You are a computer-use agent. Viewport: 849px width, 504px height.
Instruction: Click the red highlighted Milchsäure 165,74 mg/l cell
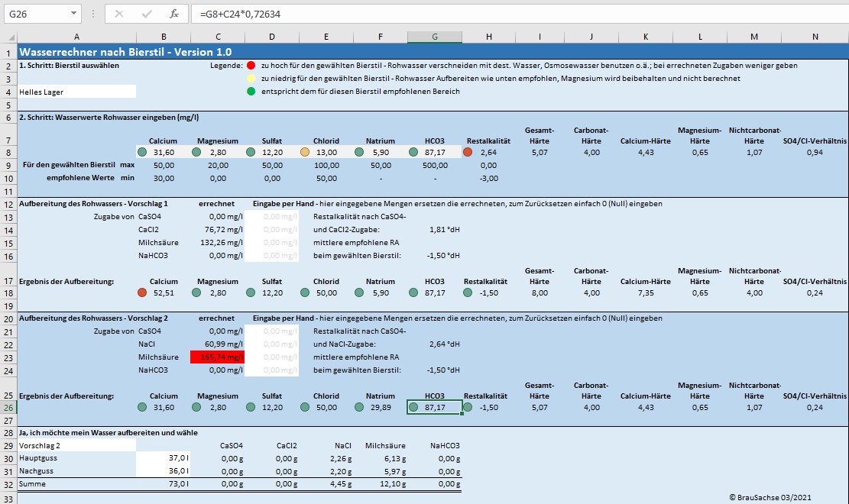pos(218,357)
